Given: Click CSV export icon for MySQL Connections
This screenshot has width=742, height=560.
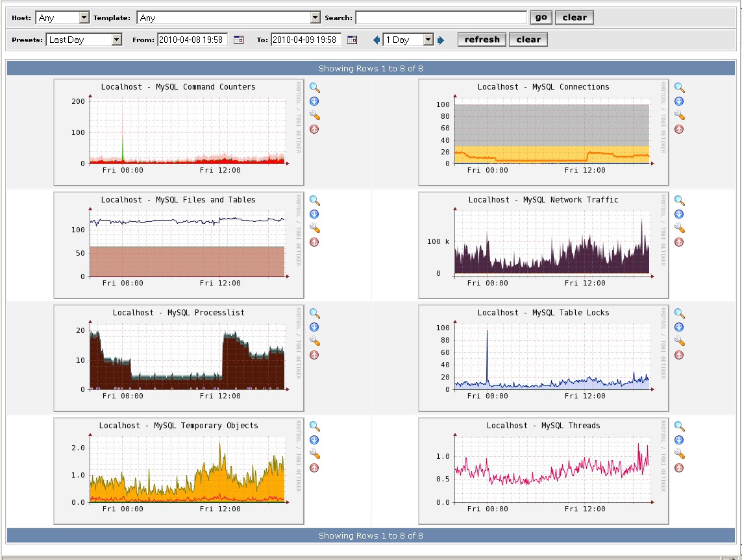Looking at the screenshot, I should click(679, 101).
